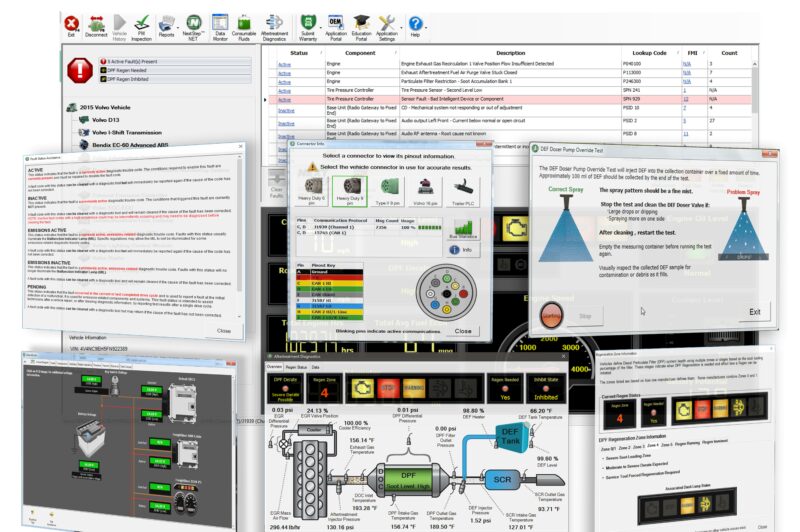Click the round Start button in DEF Doser test

click(551, 315)
